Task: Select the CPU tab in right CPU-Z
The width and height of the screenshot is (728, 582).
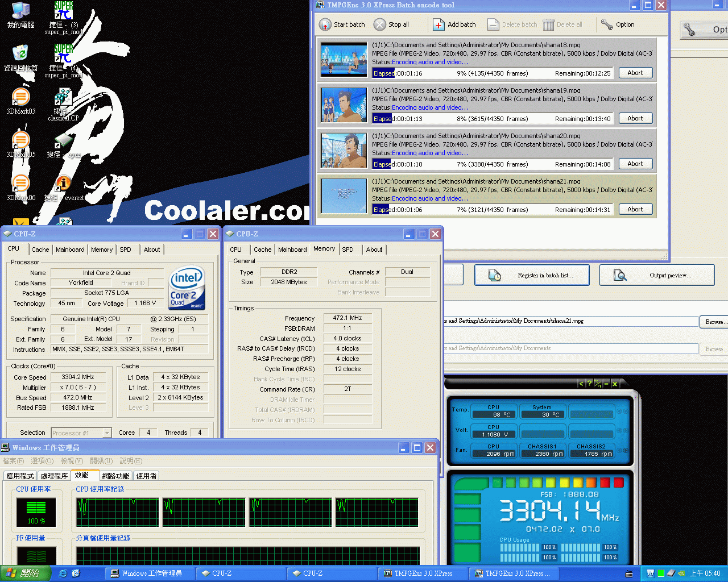Action: click(x=235, y=250)
